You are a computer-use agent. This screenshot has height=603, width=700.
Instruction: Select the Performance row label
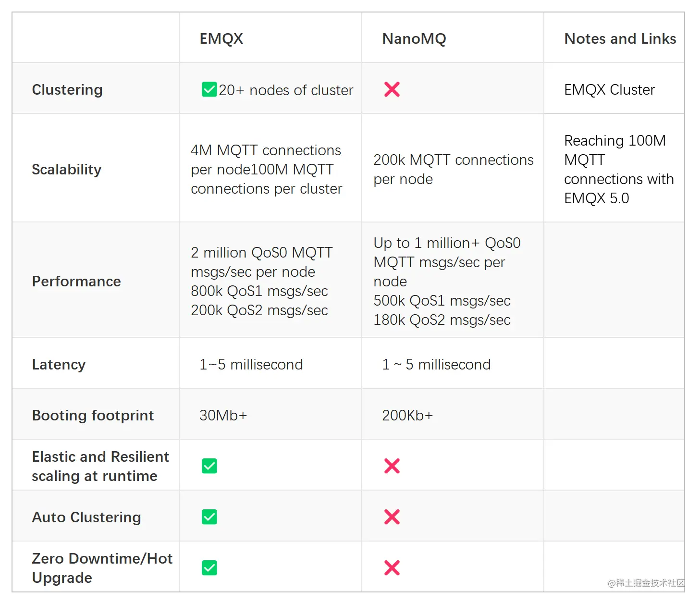coord(76,282)
